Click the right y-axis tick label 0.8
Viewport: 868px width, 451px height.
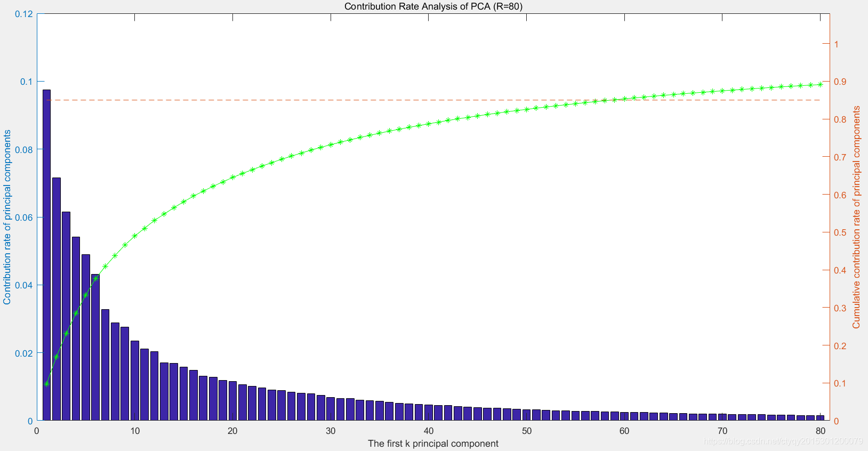coord(840,119)
